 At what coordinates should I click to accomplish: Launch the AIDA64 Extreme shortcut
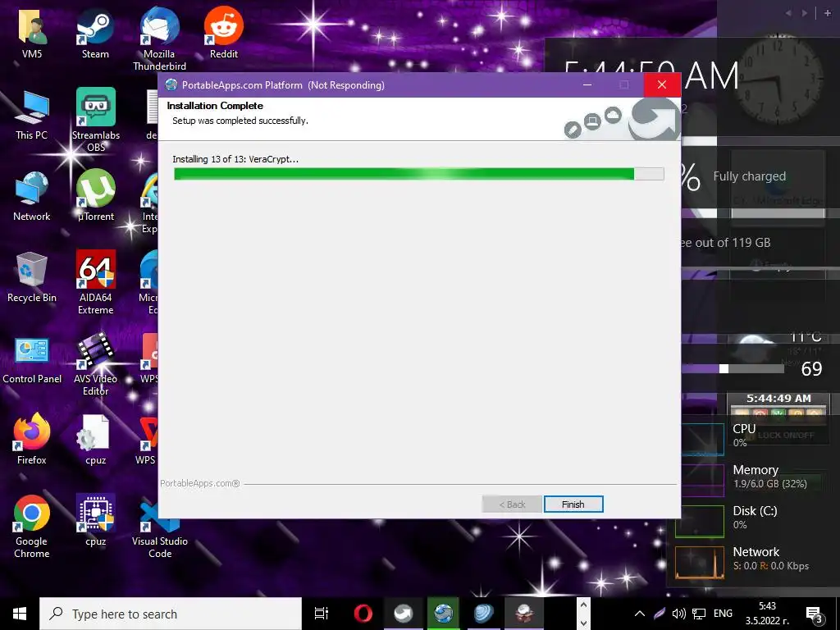pos(95,282)
